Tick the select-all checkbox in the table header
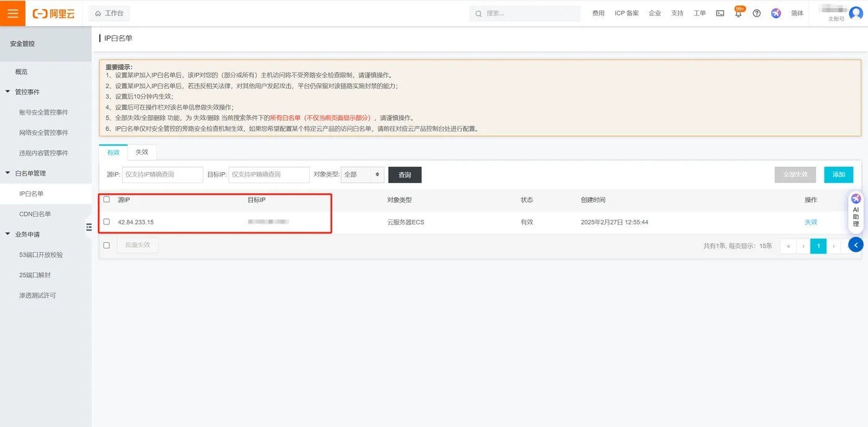The image size is (868, 427). pyautogui.click(x=107, y=200)
